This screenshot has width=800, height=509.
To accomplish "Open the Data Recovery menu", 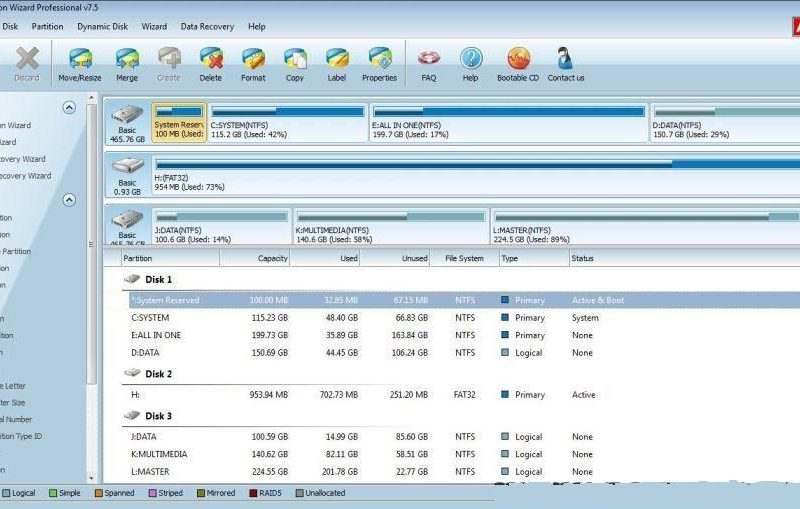I will coord(207,27).
